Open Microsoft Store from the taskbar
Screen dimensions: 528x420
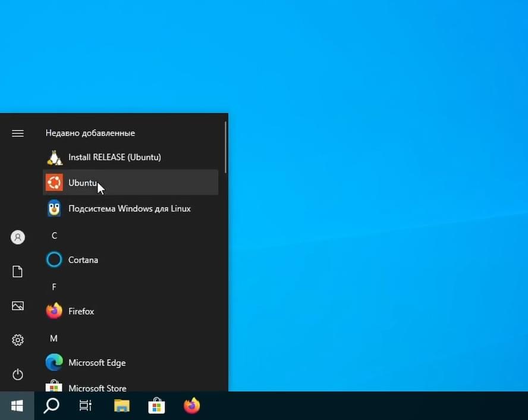coord(156,406)
